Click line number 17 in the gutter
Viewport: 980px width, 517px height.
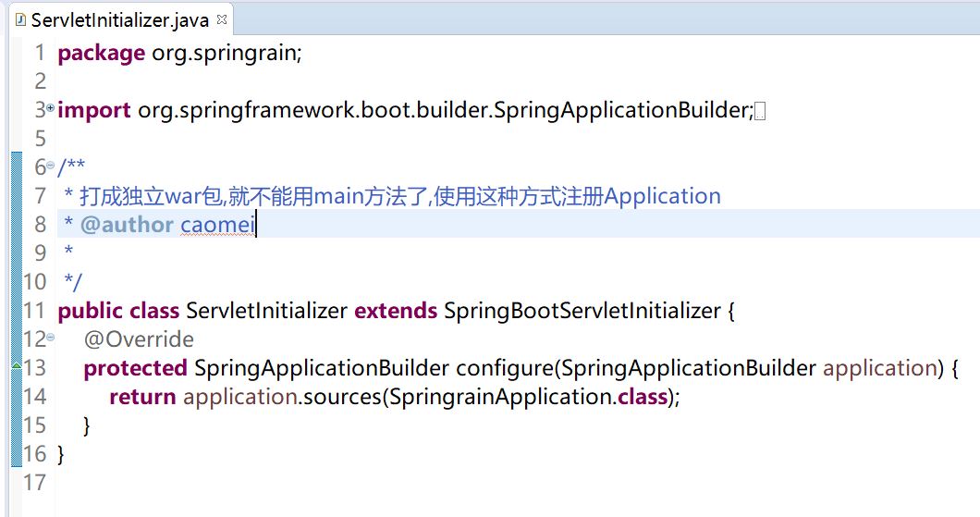(x=33, y=483)
